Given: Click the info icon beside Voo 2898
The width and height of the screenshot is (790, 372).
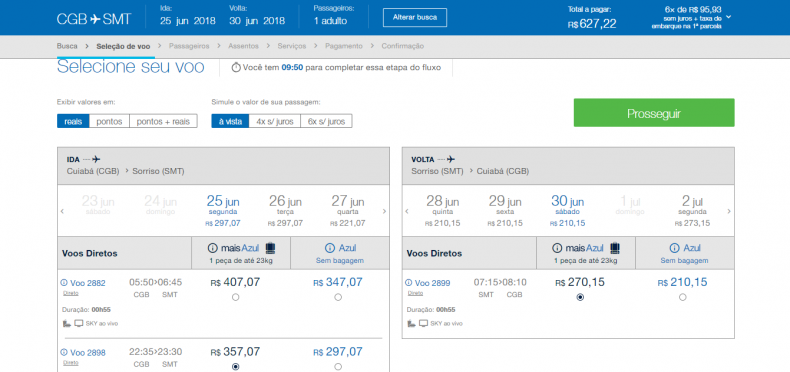Looking at the screenshot, I should point(64,352).
